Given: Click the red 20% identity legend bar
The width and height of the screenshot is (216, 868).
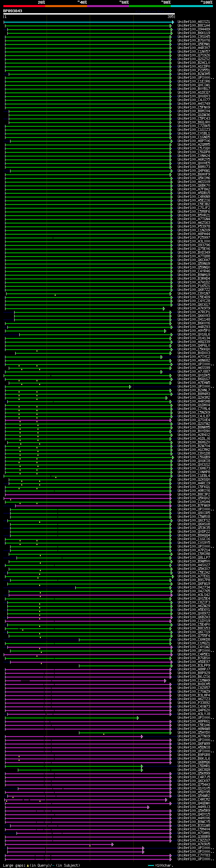Looking at the screenshot, I should (x=24, y=6).
